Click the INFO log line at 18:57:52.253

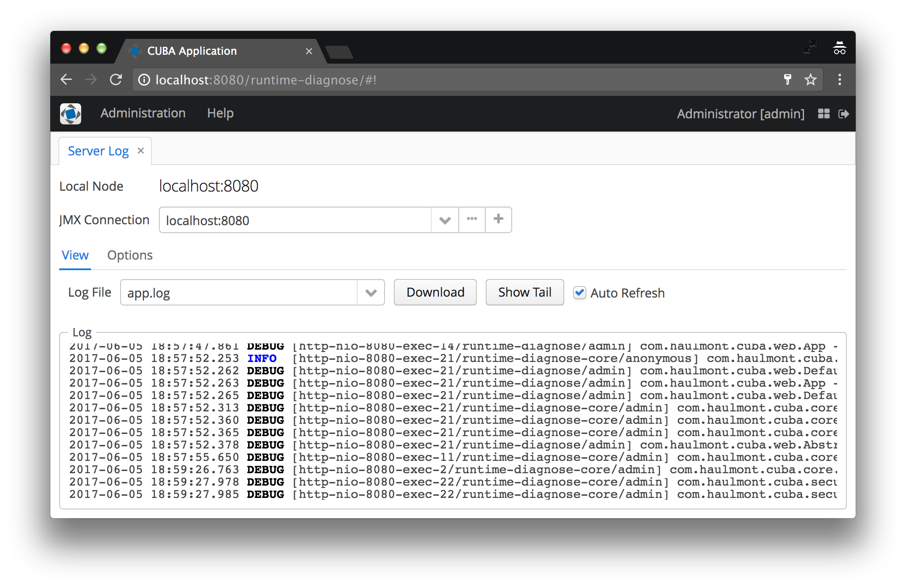(x=453, y=358)
